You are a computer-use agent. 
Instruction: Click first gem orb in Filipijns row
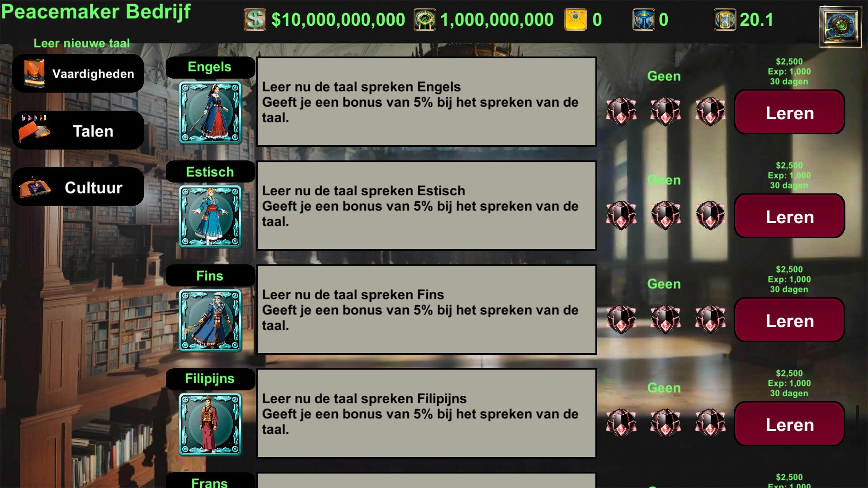tap(621, 423)
